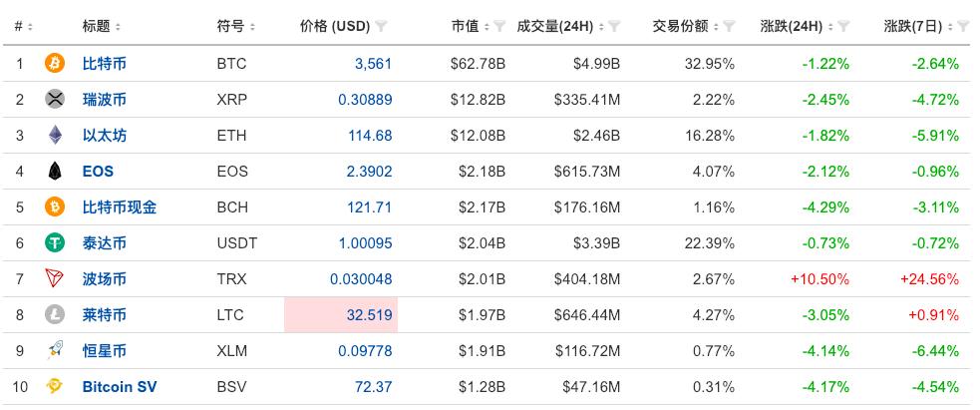Viewport: 980px width, 410px height.
Task: Sort by 符号 column header
Action: click(x=236, y=26)
